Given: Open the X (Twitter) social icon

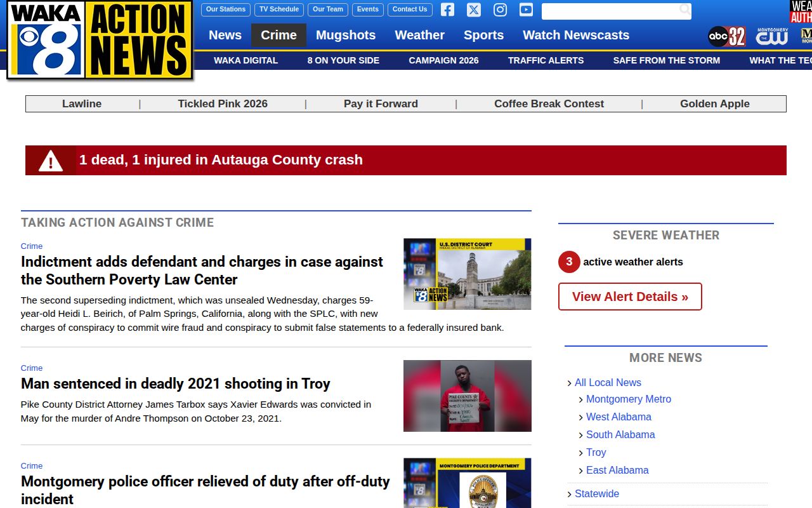Looking at the screenshot, I should pyautogui.click(x=474, y=10).
